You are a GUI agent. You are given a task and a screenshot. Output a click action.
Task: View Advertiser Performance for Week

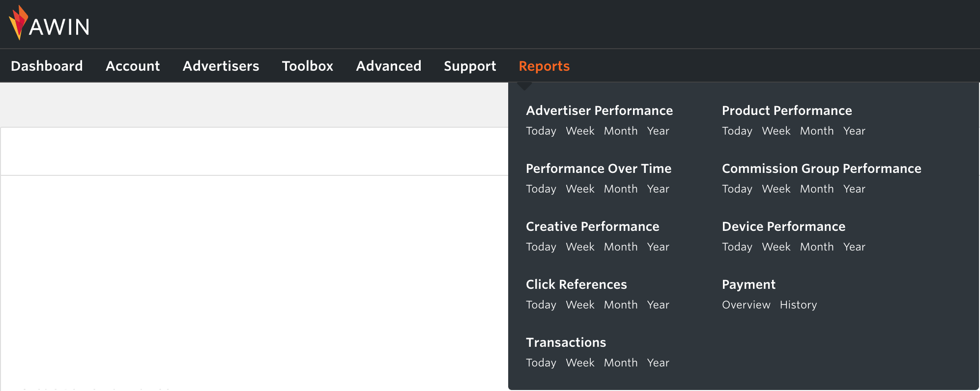(x=580, y=131)
